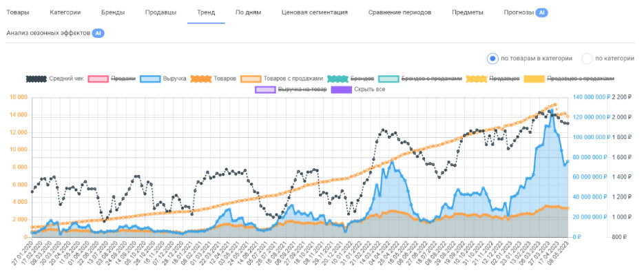The image size is (644, 277).
Task: Click the Выручка peak on the chart
Action: (551, 110)
